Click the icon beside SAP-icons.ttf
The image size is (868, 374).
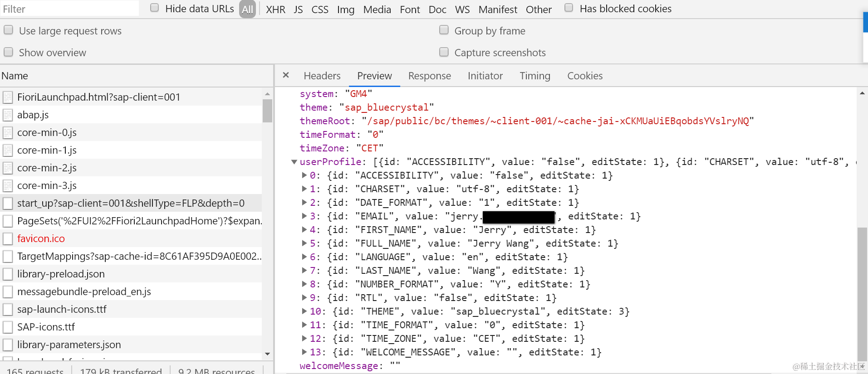tap(8, 327)
